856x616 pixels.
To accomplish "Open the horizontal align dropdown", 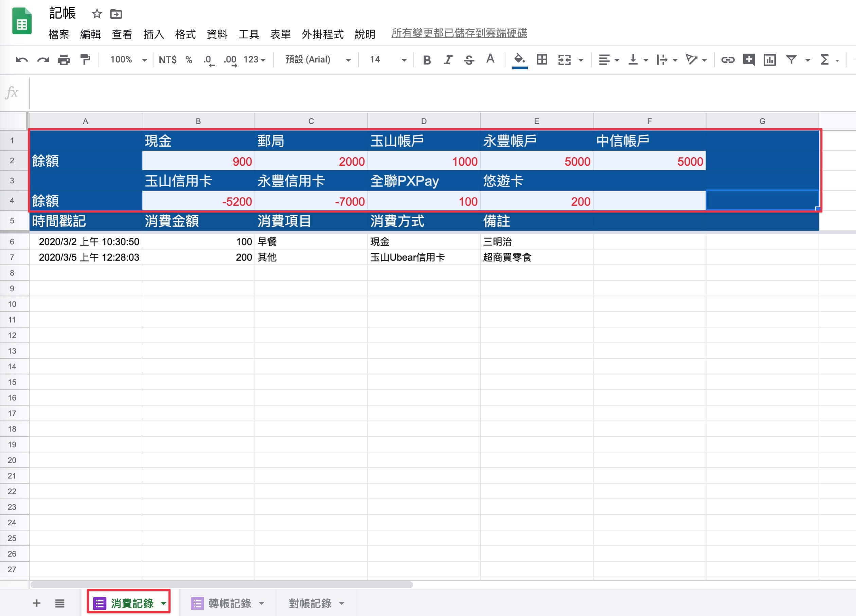I will (x=609, y=60).
